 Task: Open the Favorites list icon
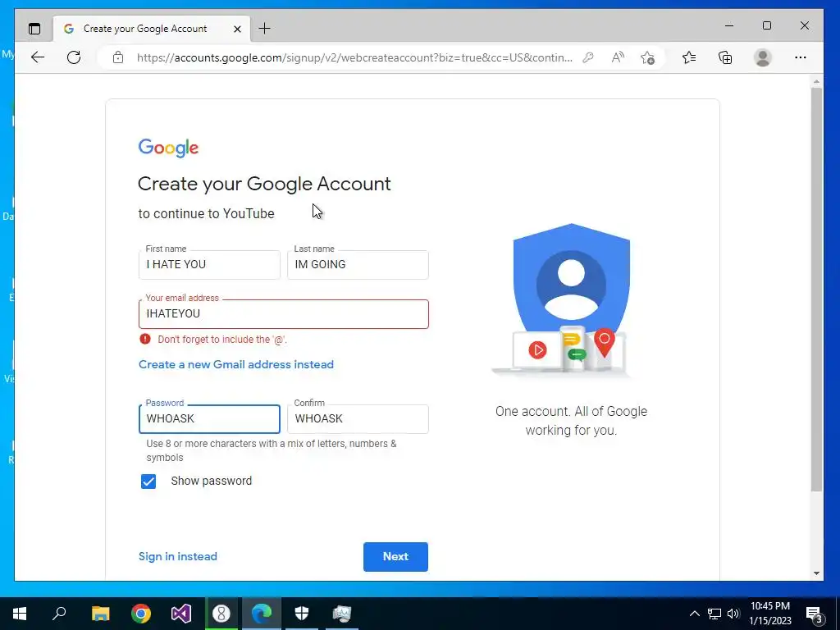point(689,57)
